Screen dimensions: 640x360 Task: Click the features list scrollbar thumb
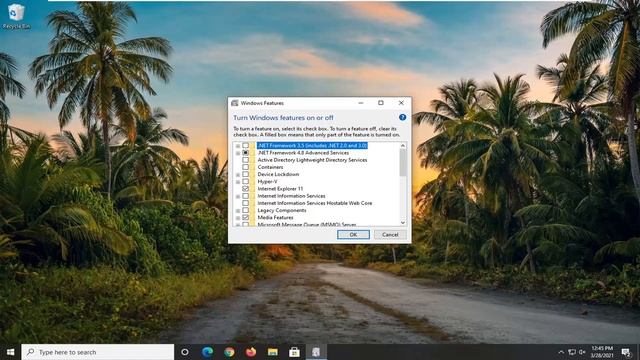[x=403, y=162]
